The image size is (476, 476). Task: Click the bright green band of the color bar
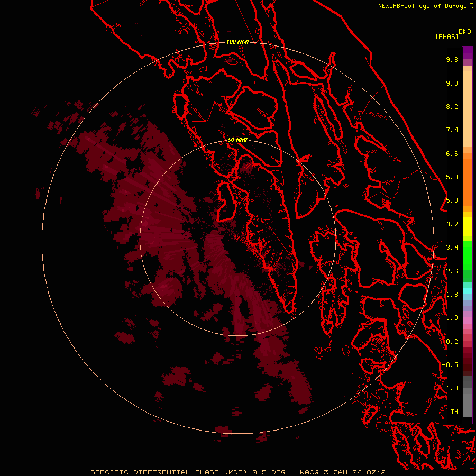pyautogui.click(x=467, y=255)
